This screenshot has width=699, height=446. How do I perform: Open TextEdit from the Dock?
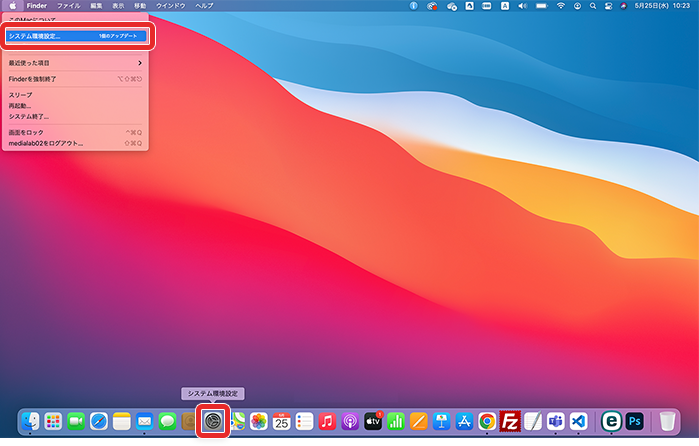533,421
